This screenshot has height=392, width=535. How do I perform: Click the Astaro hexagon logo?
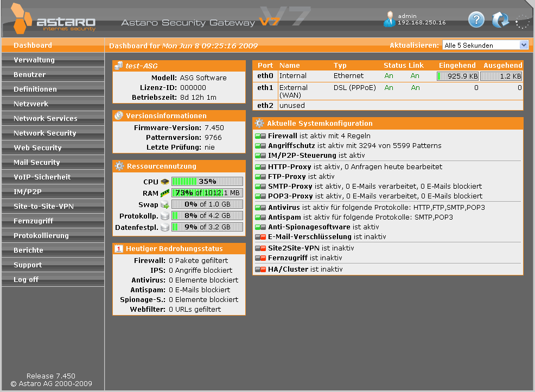21,18
